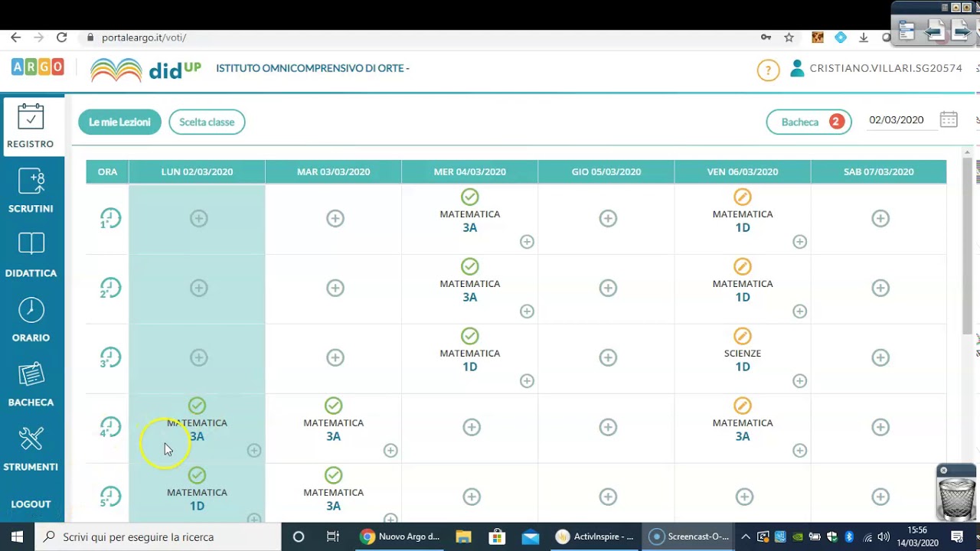Click the first hour clock icon

tap(110, 219)
